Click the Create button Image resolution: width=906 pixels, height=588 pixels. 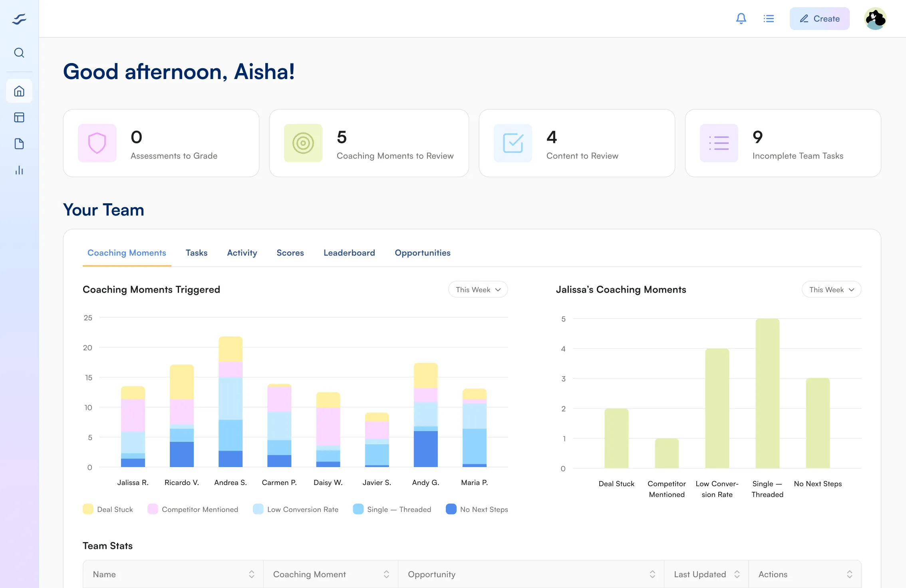pos(819,18)
